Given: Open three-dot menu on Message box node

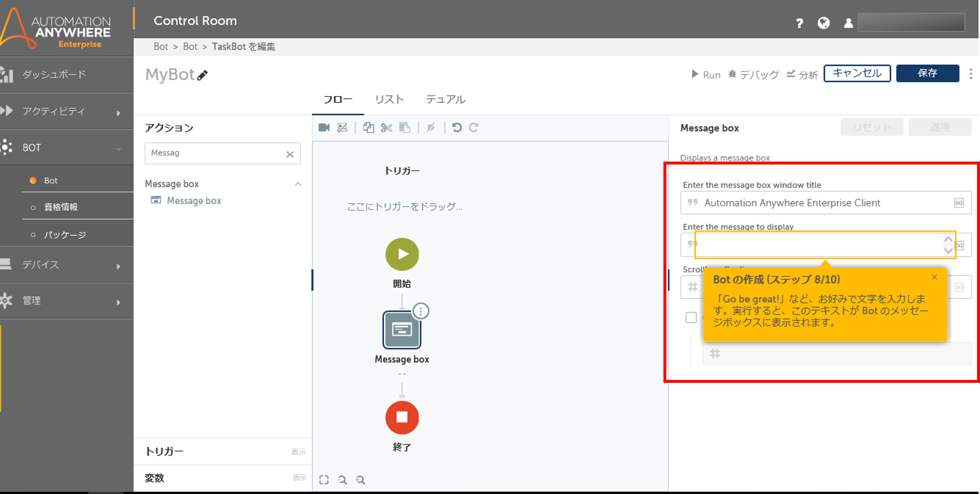Looking at the screenshot, I should (x=421, y=311).
